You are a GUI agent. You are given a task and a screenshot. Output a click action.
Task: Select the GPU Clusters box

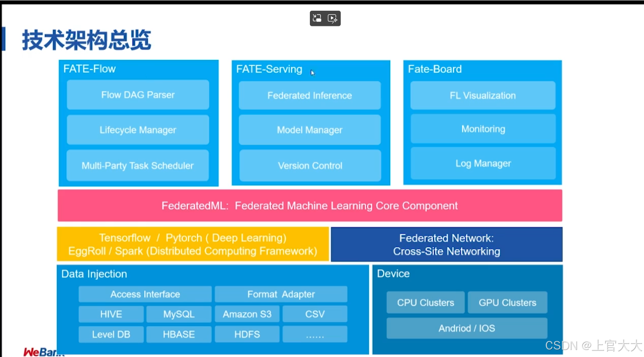click(x=507, y=303)
